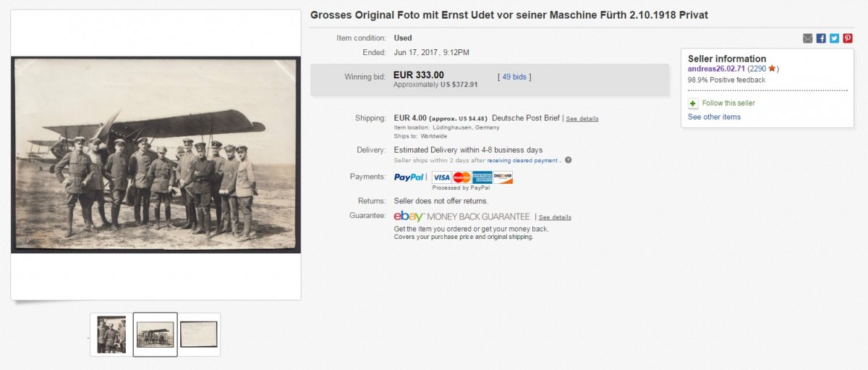
Task: Pin this listing on Pinterest
Action: click(x=848, y=38)
